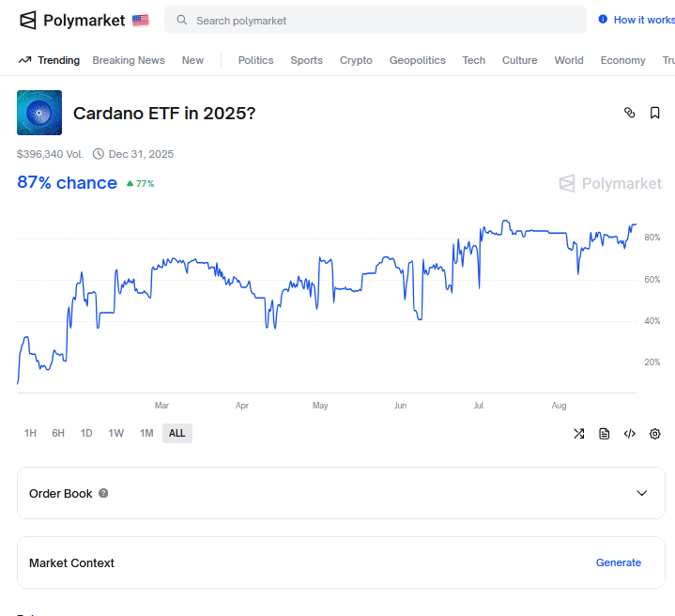
Task: Open the Geopolitics category tab
Action: click(x=418, y=60)
